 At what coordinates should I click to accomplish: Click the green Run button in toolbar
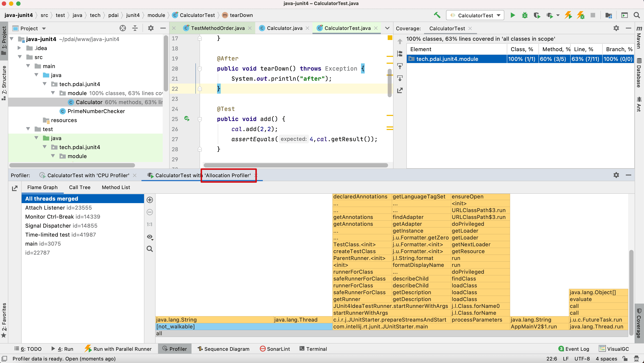pos(512,15)
